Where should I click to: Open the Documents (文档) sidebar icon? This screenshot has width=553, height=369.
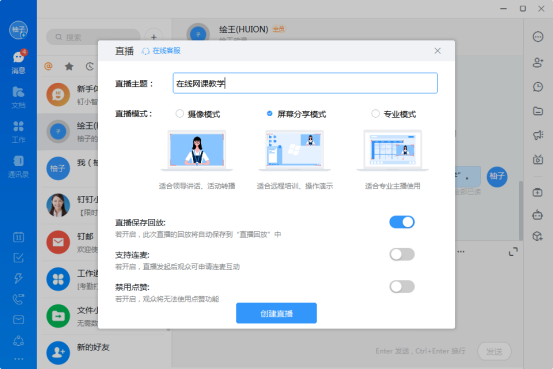pos(18,97)
